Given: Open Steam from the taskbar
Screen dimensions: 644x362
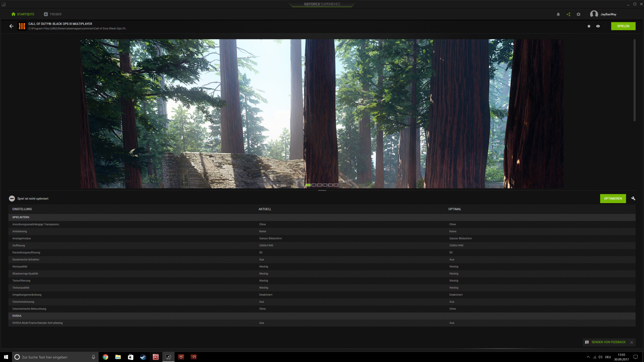Looking at the screenshot, I should [x=143, y=357].
